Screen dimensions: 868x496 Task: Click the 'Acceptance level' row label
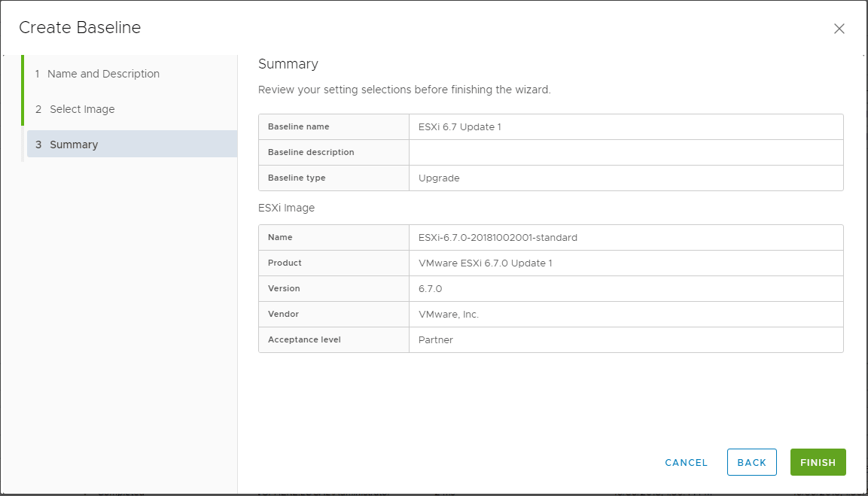[x=304, y=339]
